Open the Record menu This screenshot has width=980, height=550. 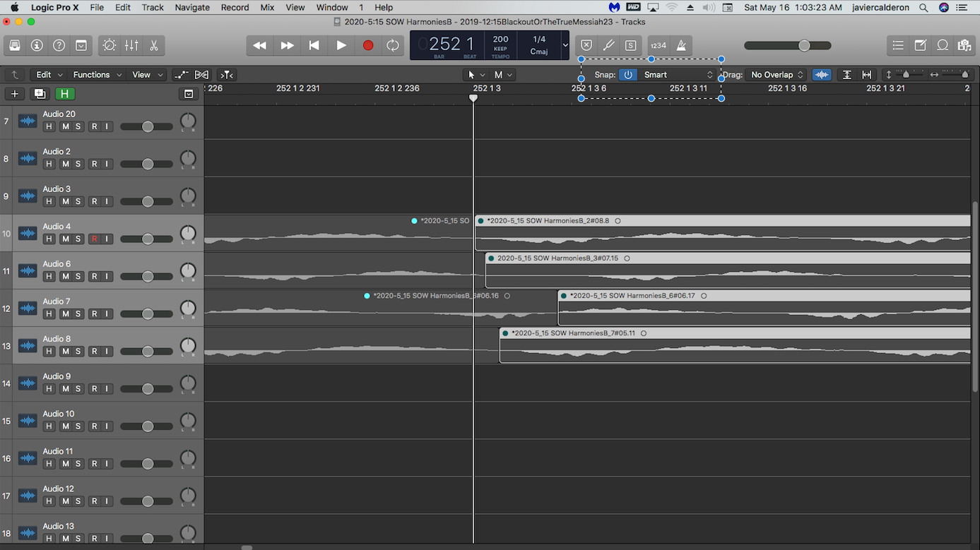(235, 8)
